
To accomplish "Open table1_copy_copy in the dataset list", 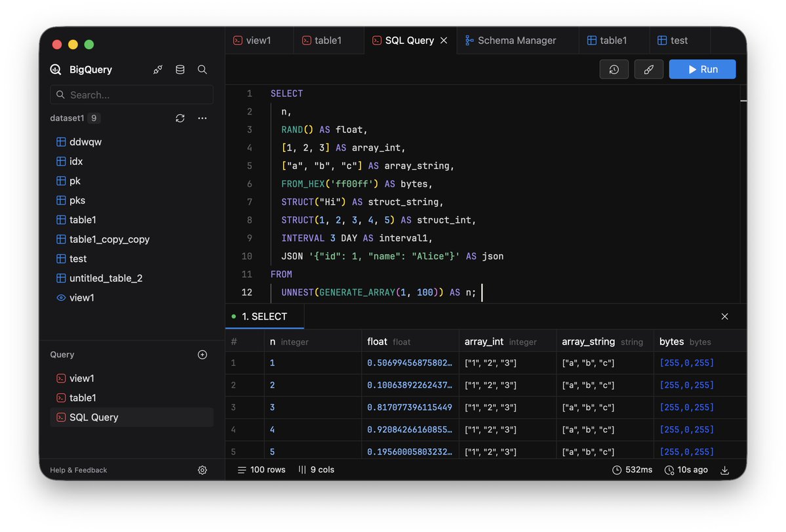I will (x=109, y=239).
